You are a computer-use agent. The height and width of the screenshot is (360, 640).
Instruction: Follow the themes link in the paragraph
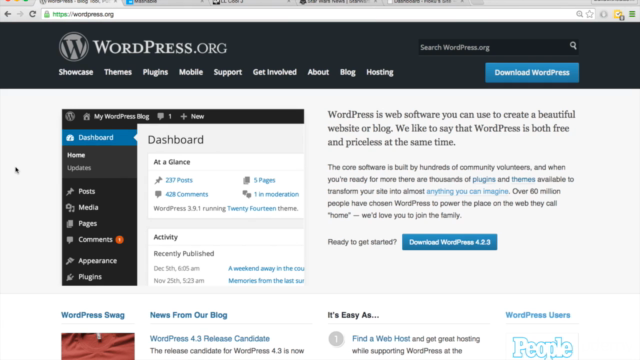click(523, 179)
